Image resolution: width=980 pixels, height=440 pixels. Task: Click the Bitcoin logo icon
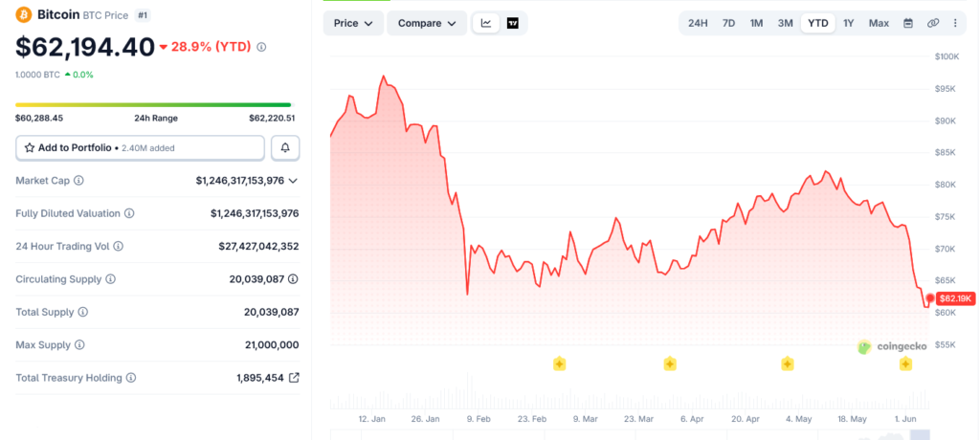[x=24, y=13]
